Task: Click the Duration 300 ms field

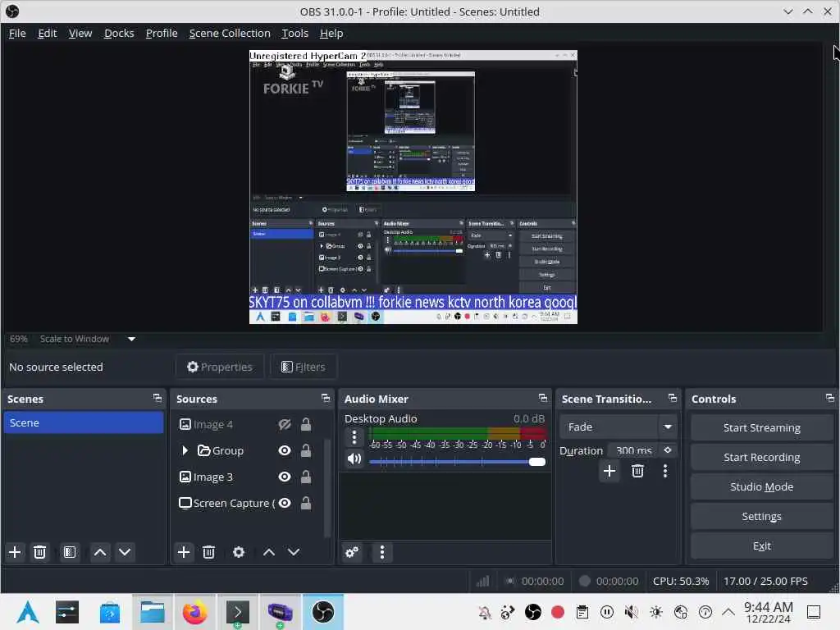Action: click(634, 450)
